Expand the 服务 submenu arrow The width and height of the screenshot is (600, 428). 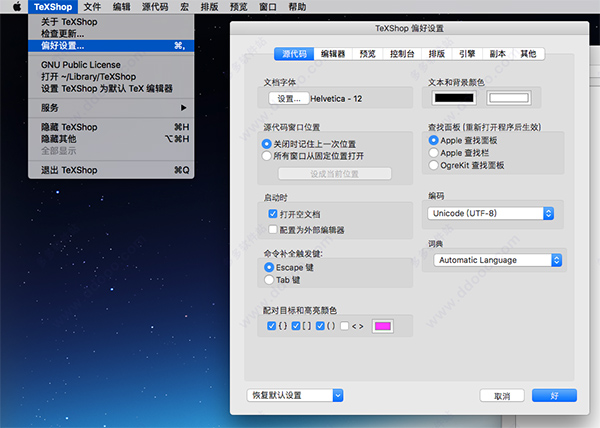(x=184, y=108)
